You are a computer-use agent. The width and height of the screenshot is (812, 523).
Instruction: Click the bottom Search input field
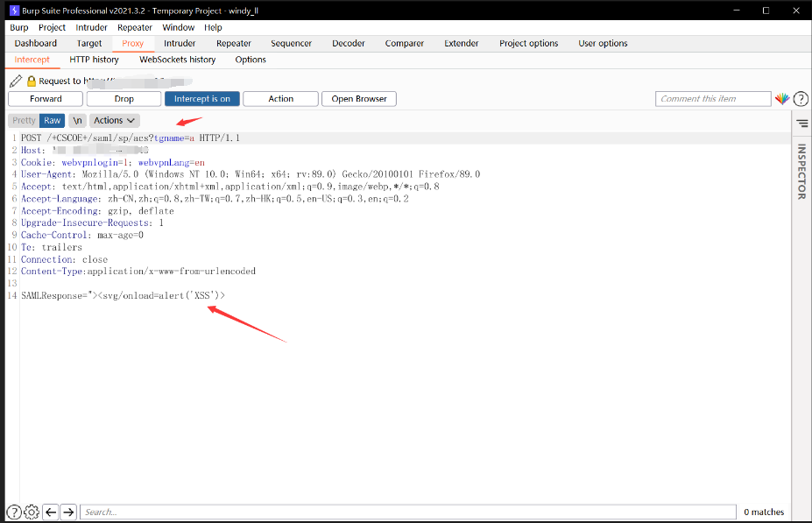408,512
